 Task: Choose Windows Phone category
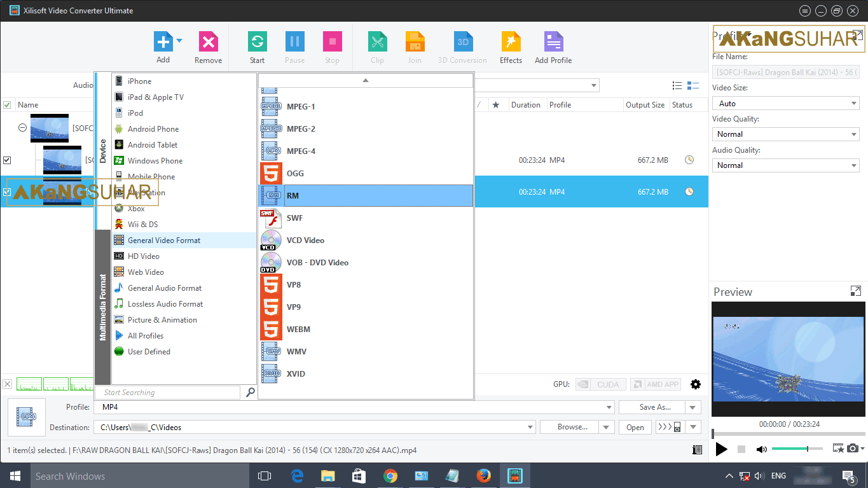click(184, 161)
